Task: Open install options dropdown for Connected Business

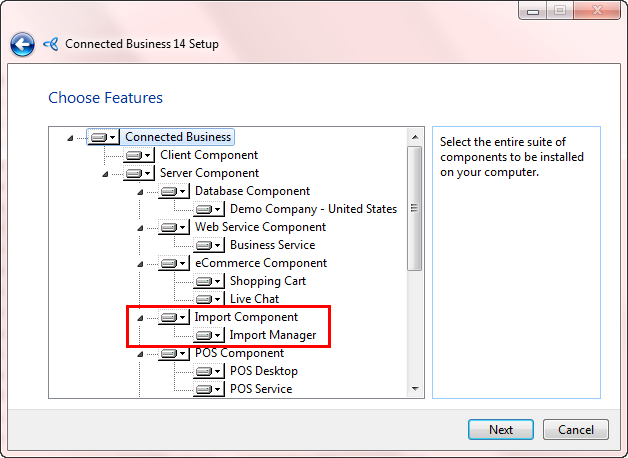Action: pos(113,137)
